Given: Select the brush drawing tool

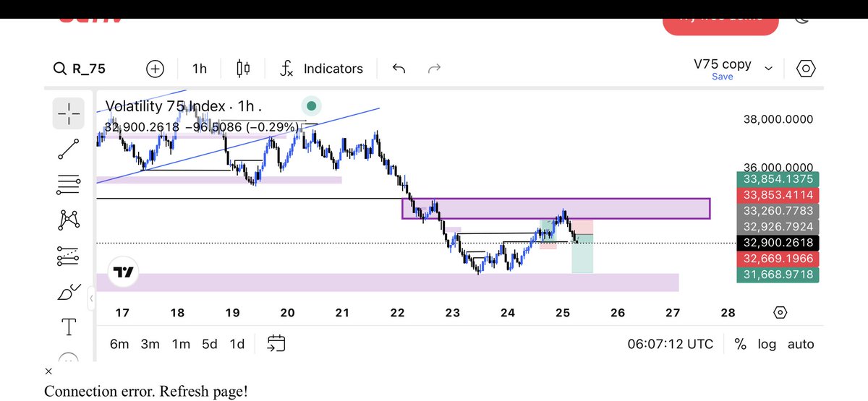Looking at the screenshot, I should 69,292.
